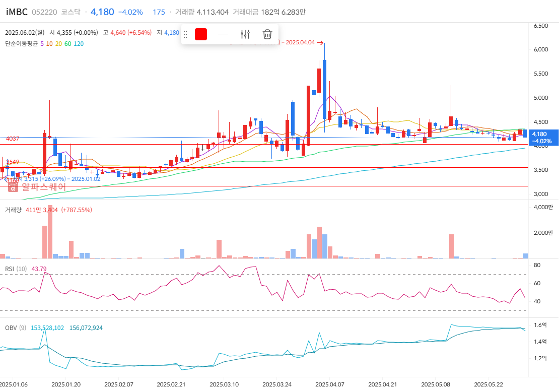Click the date label 2025.06.02(월)
This screenshot has height=392, width=559.
click(x=25, y=32)
